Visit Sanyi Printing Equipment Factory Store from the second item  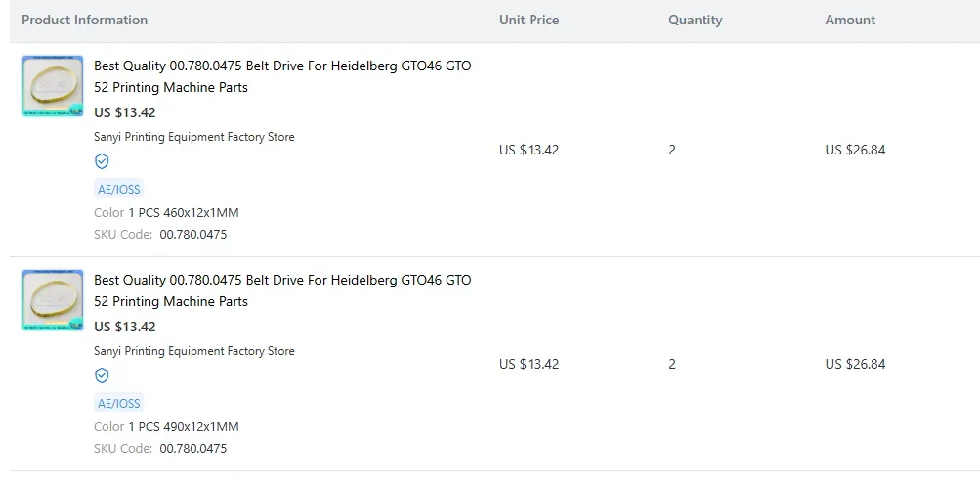tap(193, 351)
